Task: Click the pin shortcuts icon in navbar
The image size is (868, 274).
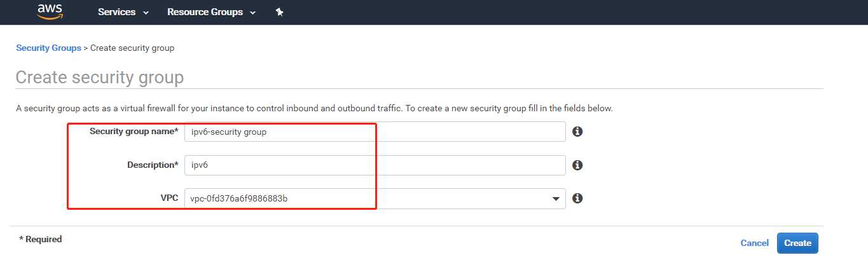Action: pyautogui.click(x=279, y=12)
